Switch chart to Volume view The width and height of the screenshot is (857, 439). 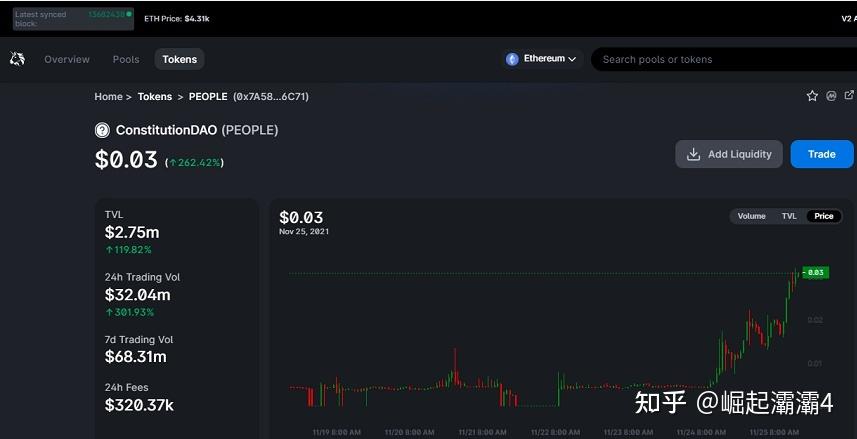[x=751, y=216]
